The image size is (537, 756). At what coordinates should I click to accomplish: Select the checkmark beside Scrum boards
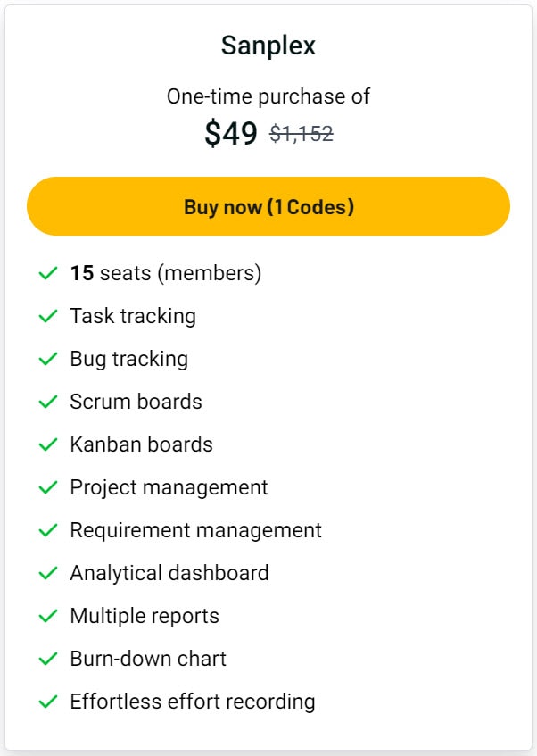pyautogui.click(x=49, y=402)
